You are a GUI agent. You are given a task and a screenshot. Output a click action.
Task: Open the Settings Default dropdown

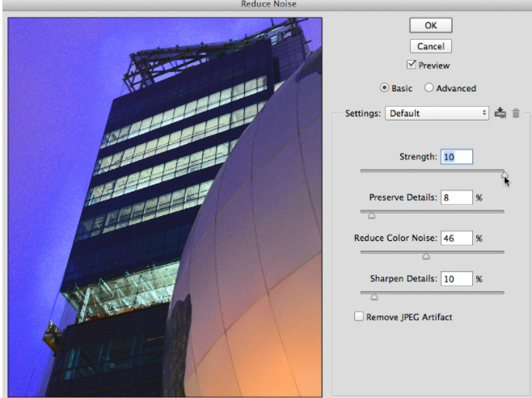pos(437,113)
